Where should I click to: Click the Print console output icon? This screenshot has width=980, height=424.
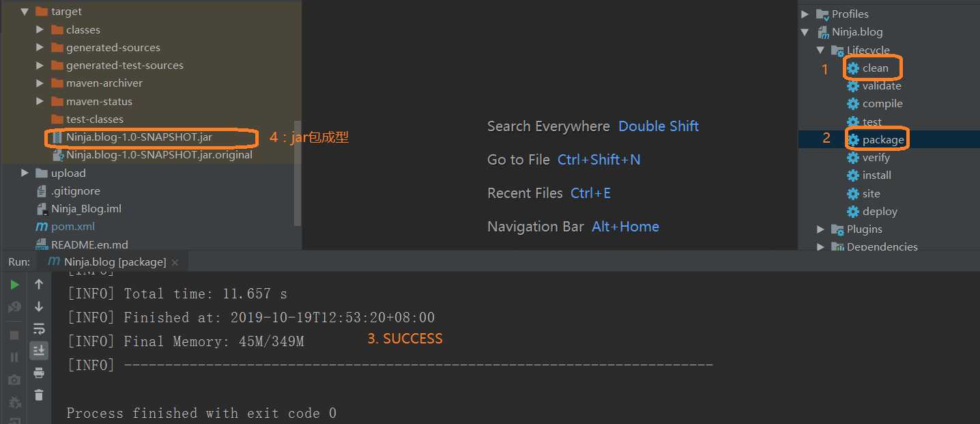pos(39,373)
